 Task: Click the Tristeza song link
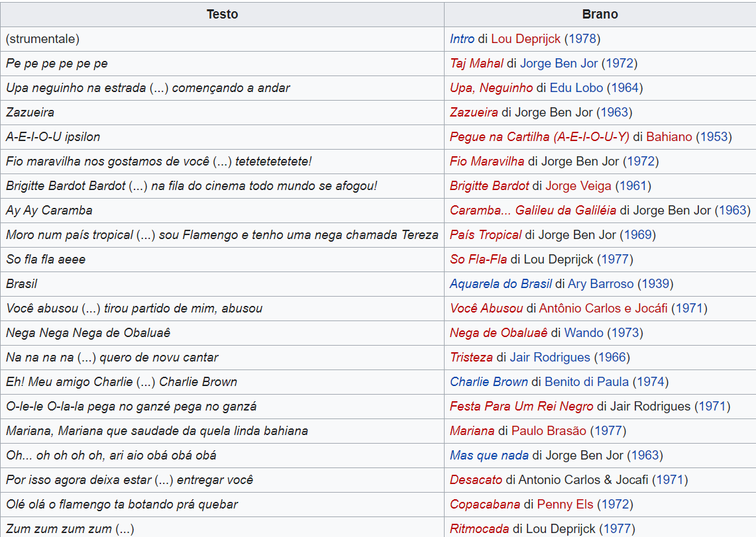[x=471, y=358]
